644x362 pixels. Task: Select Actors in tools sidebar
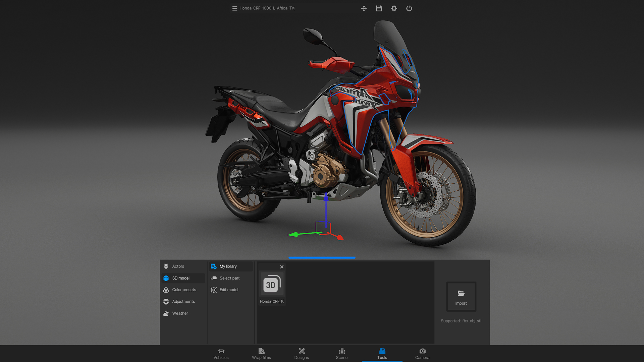[178, 266]
